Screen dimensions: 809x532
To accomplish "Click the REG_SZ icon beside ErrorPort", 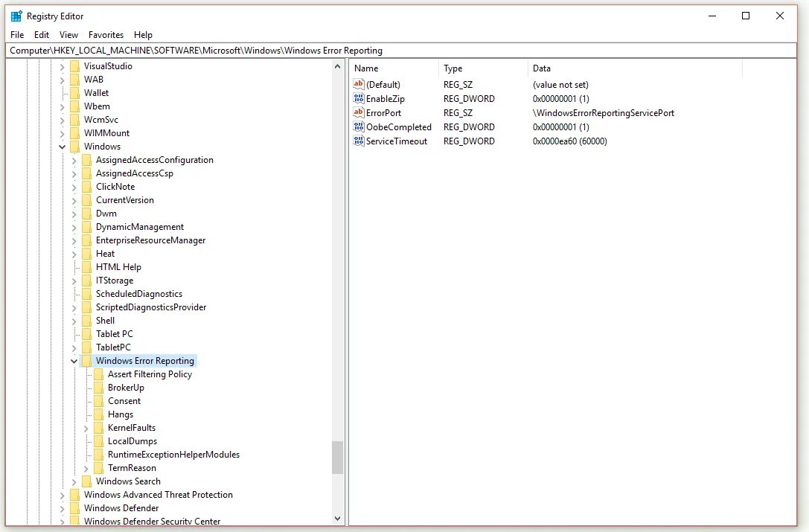I will coord(358,112).
